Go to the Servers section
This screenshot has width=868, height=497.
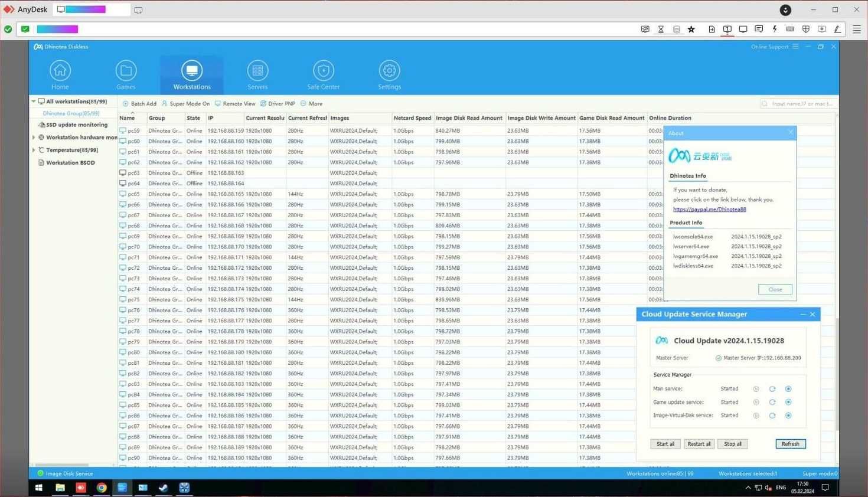(x=257, y=75)
